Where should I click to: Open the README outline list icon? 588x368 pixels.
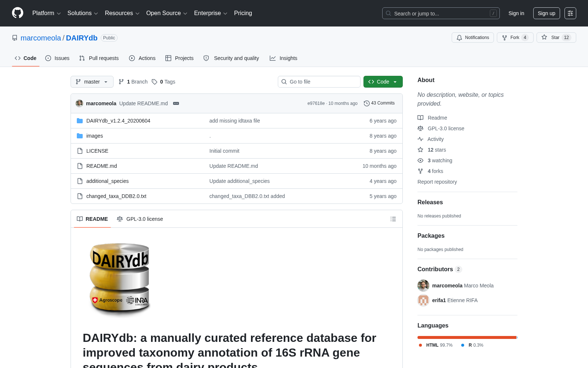click(x=393, y=219)
